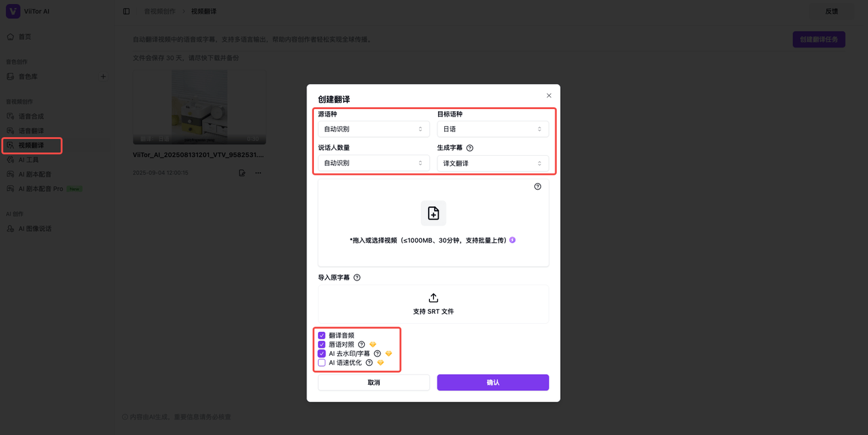Screen dimensions: 868x435
Task: Click the add video file icon
Action: tap(433, 213)
